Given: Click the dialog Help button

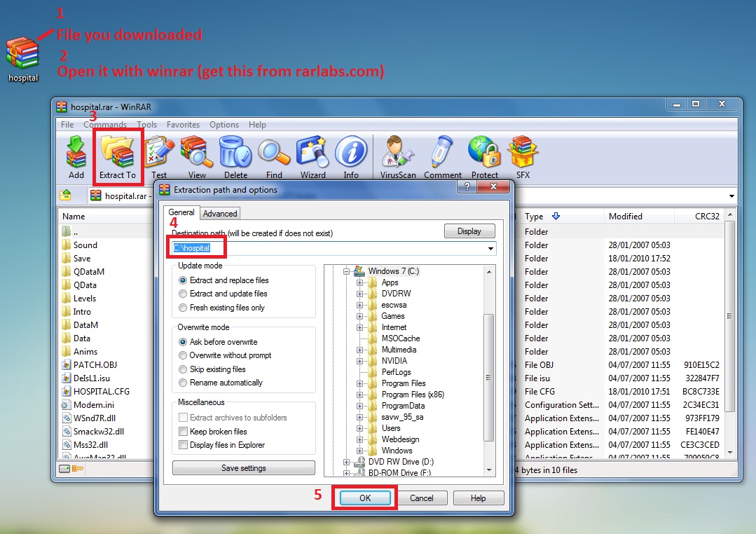Looking at the screenshot, I should pyautogui.click(x=479, y=498).
